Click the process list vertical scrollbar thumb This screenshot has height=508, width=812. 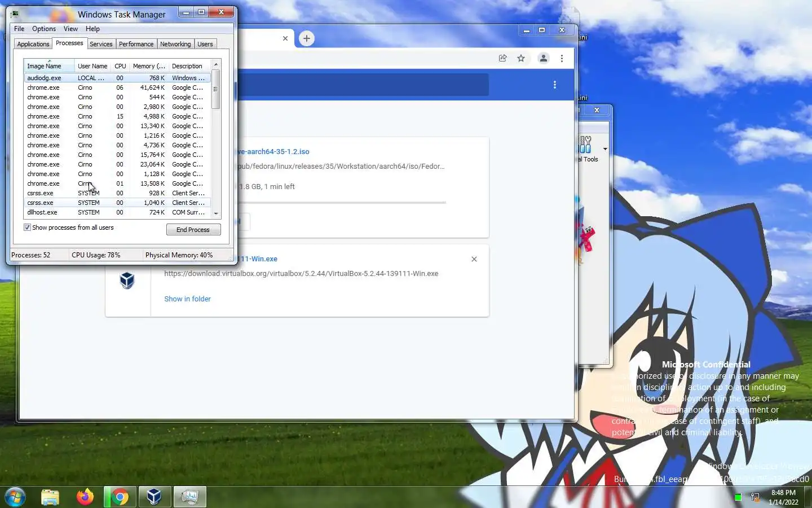215,89
